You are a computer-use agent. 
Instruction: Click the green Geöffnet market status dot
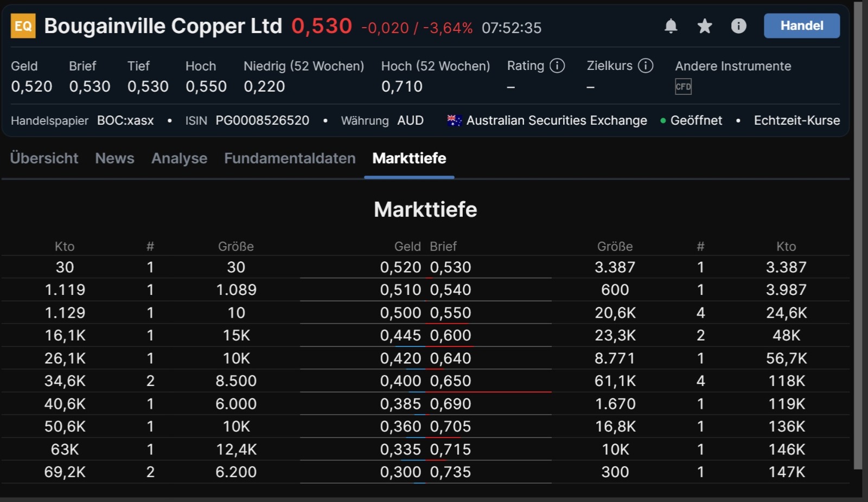pos(663,121)
